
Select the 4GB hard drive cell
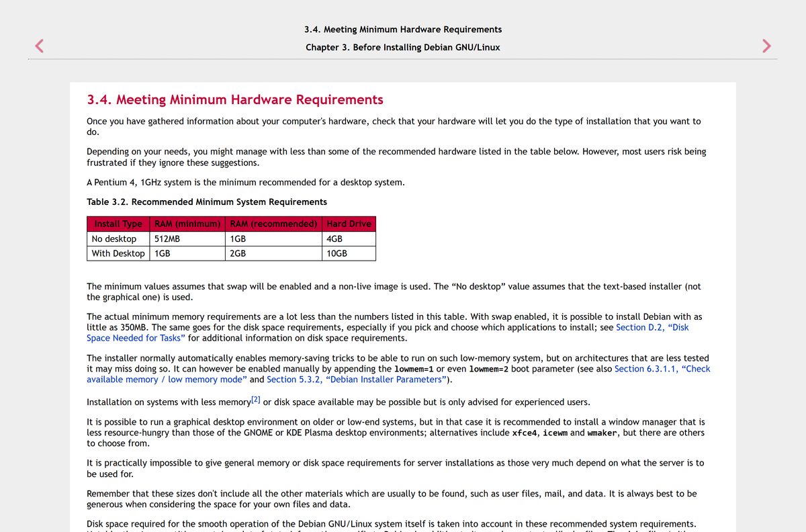click(349, 238)
